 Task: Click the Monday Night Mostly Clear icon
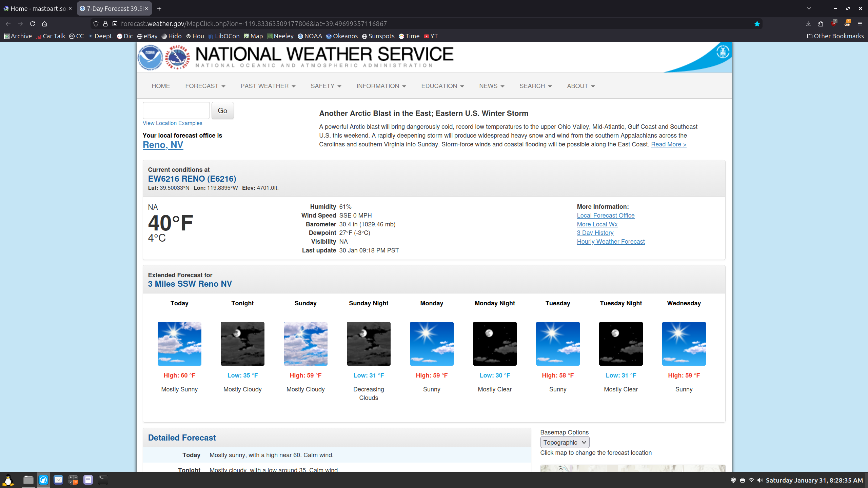tap(495, 344)
